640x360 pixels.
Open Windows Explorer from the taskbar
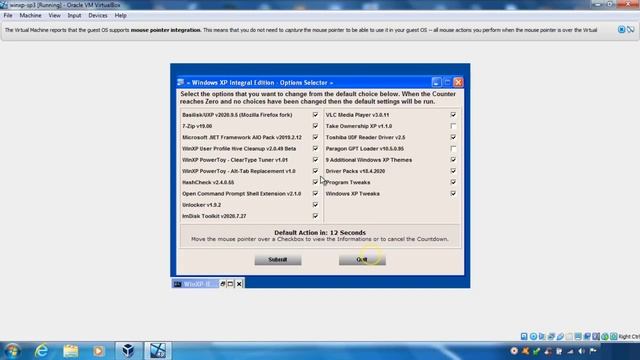[71, 351]
